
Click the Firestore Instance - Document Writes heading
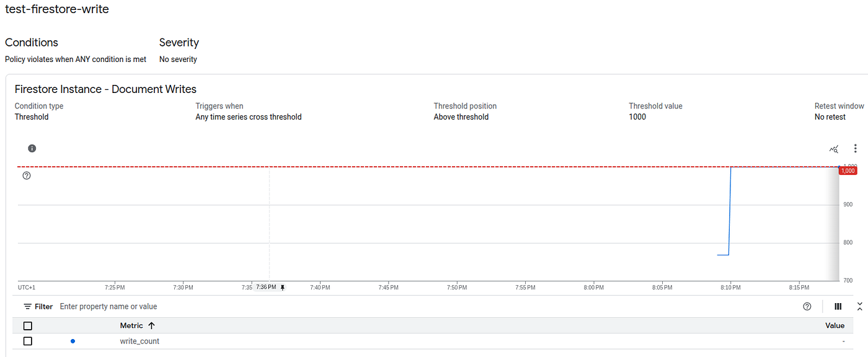coord(105,89)
